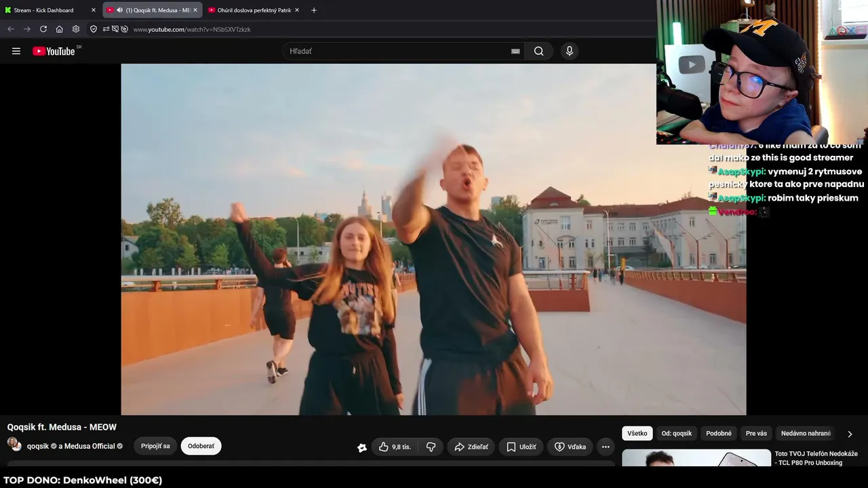Open the qoqsik channel name link
The height and width of the screenshot is (488, 868).
(38, 446)
